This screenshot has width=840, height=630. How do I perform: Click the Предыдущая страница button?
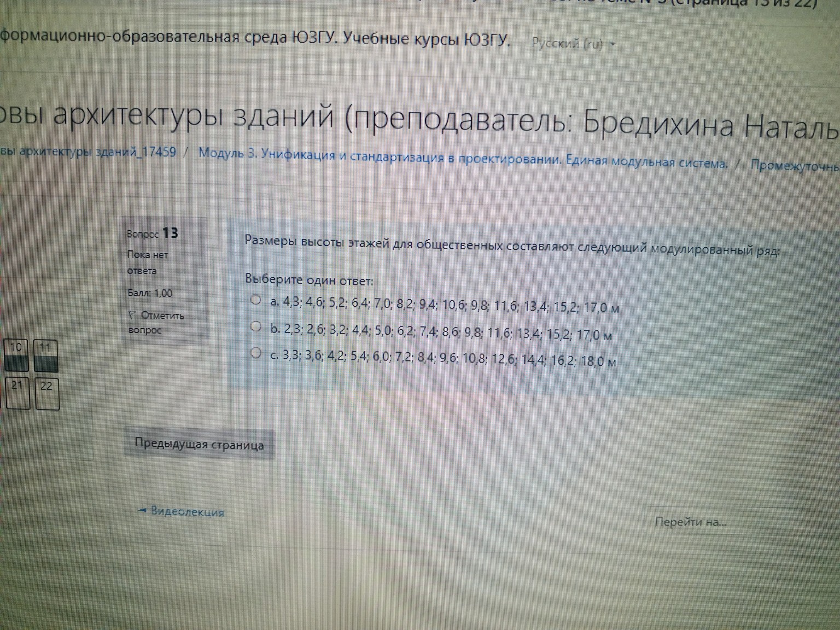(x=200, y=445)
